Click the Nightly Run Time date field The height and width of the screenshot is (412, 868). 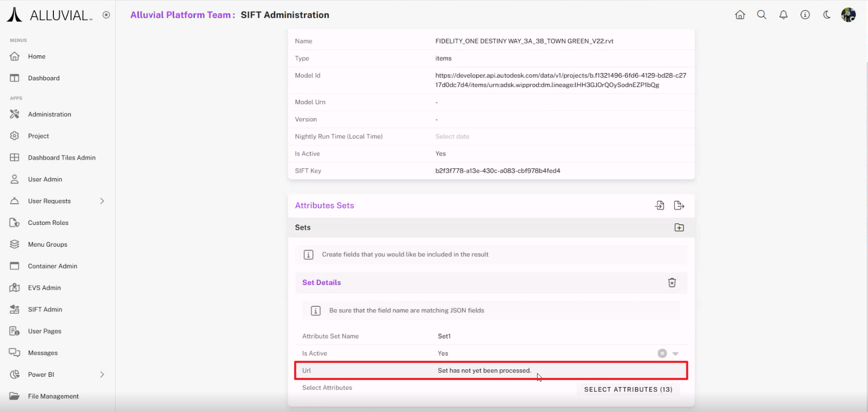[452, 136]
